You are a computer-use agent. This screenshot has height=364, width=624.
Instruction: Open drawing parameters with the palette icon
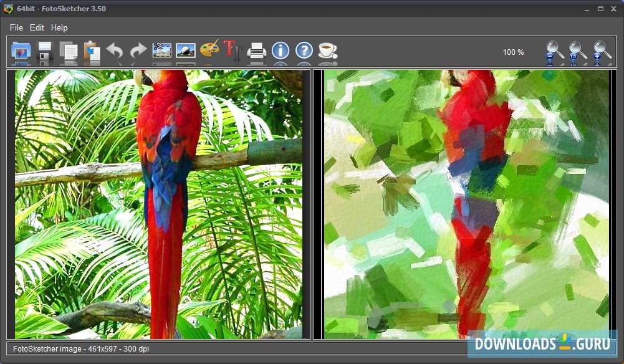[209, 49]
